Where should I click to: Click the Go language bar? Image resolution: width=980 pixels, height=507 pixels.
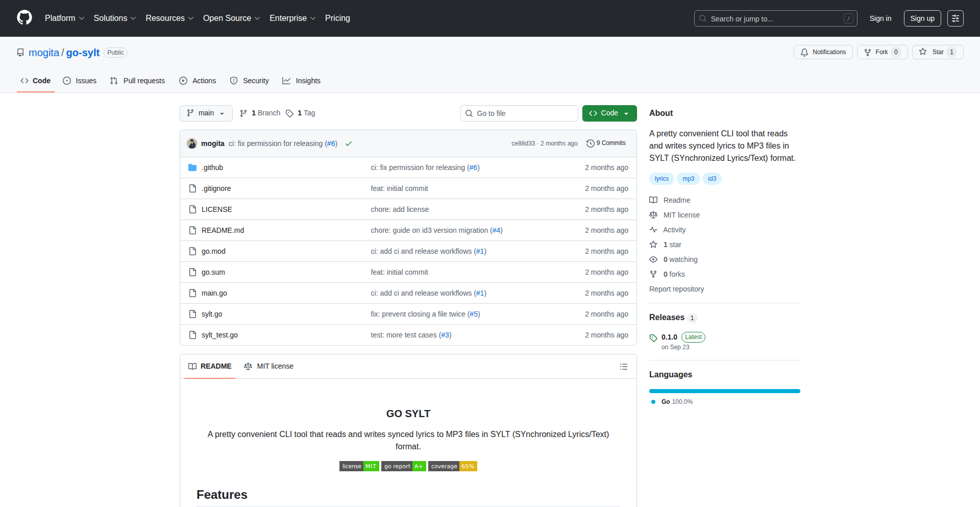(724, 391)
